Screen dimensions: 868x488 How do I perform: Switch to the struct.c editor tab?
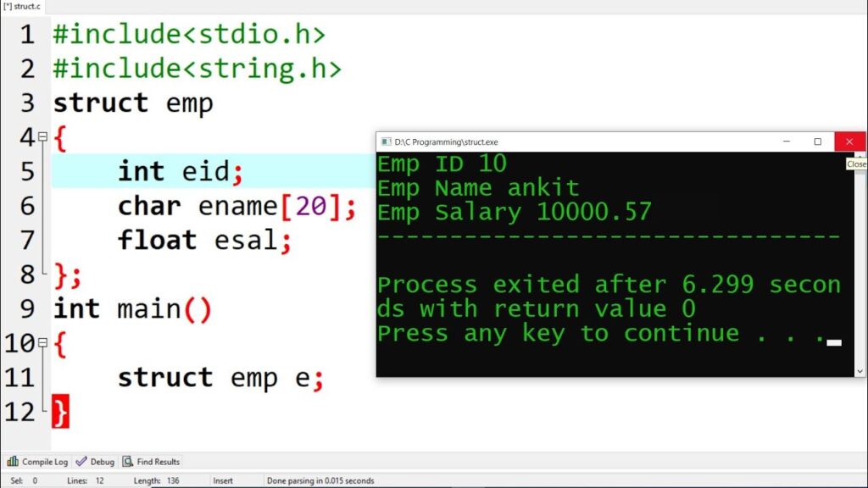(x=20, y=5)
